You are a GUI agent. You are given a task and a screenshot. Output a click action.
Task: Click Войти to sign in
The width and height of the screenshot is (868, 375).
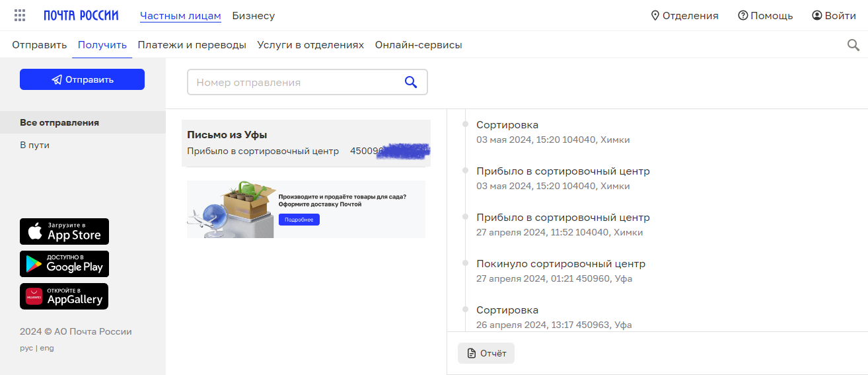pos(834,16)
